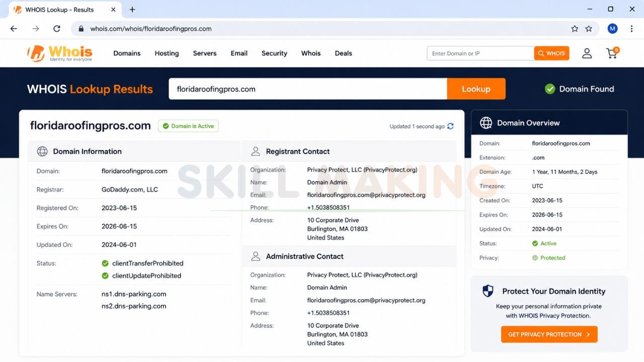Open a new browser tab
This screenshot has width=644, height=362.
tap(132, 10)
